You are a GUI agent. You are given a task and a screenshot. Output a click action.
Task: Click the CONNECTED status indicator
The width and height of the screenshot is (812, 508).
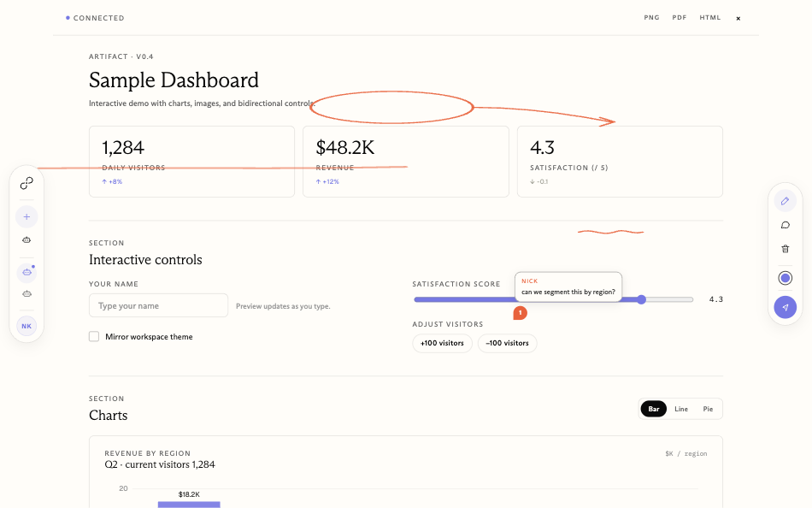tap(95, 18)
